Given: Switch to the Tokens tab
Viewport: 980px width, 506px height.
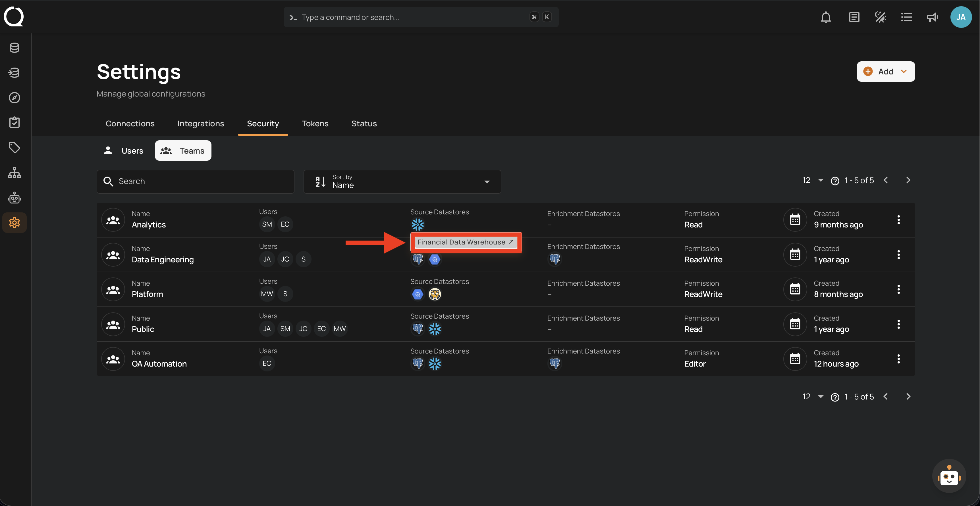Looking at the screenshot, I should pos(315,124).
